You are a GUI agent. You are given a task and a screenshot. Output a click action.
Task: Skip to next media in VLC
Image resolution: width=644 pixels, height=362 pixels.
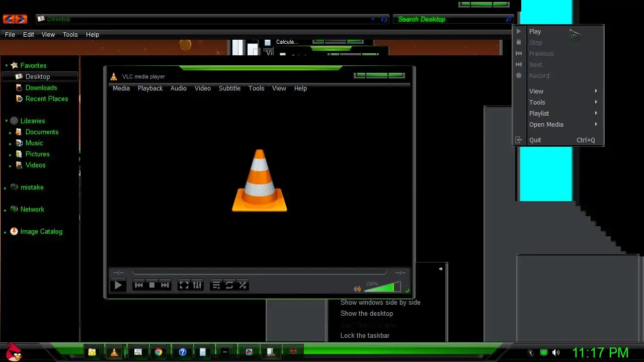(165, 285)
